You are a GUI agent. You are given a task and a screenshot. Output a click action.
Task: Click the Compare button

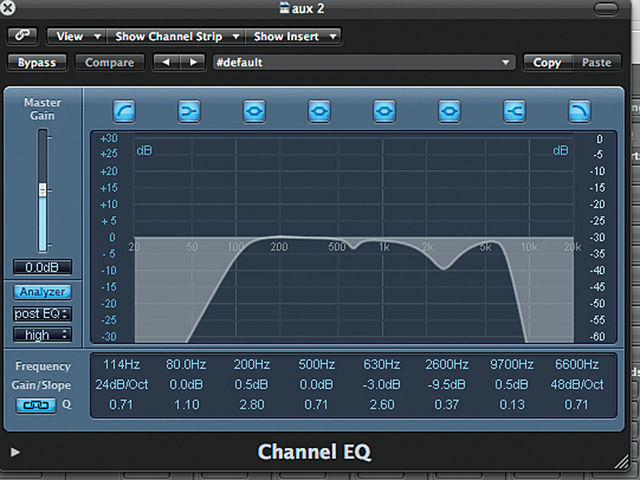click(x=110, y=62)
